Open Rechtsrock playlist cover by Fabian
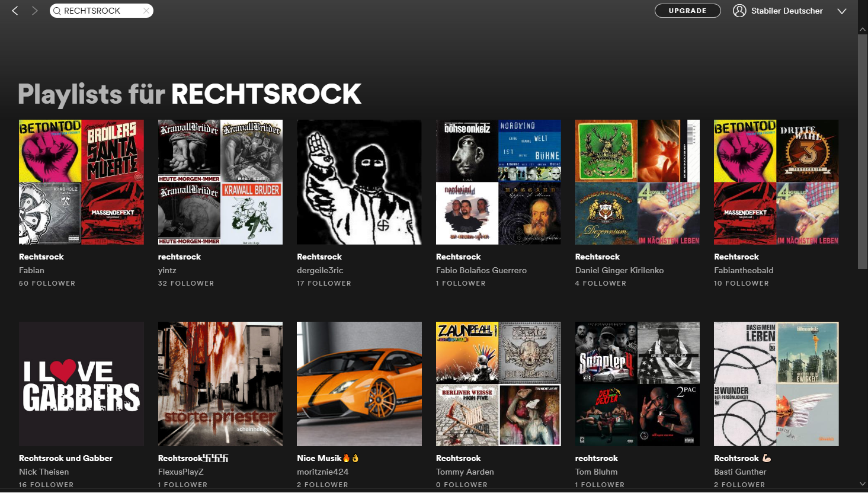This screenshot has width=868, height=493. [x=81, y=182]
